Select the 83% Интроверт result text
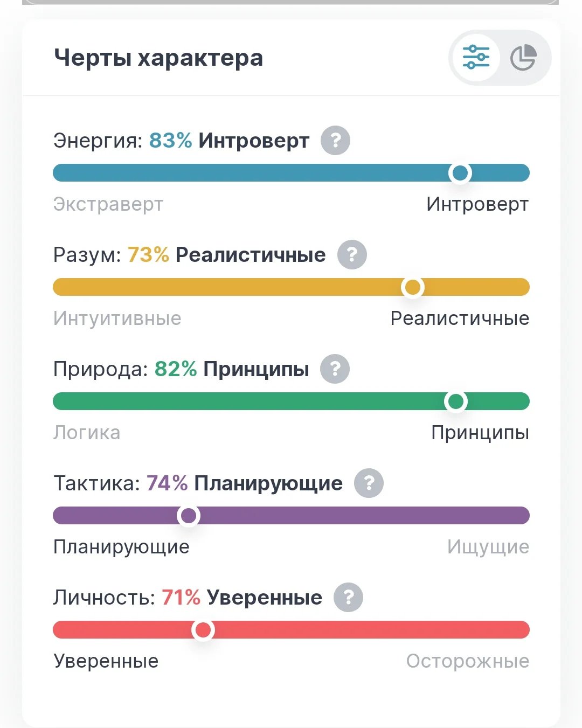Viewport: 582px width, 728px height. 229,141
